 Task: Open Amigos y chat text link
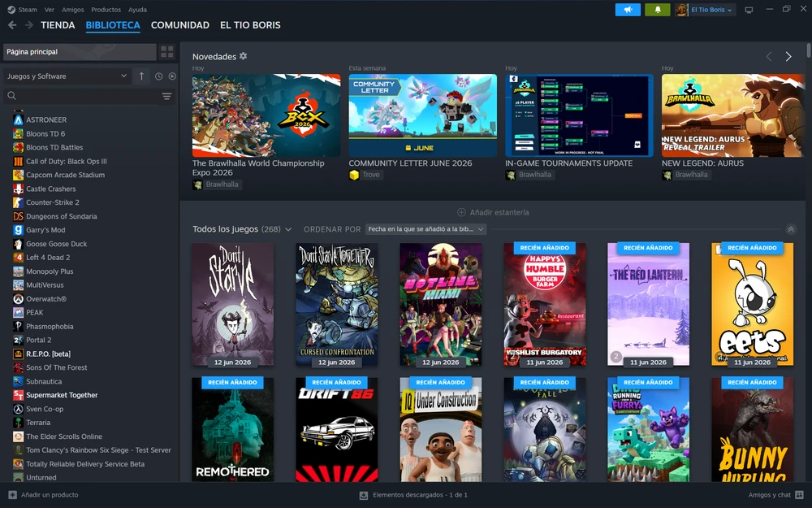769,495
